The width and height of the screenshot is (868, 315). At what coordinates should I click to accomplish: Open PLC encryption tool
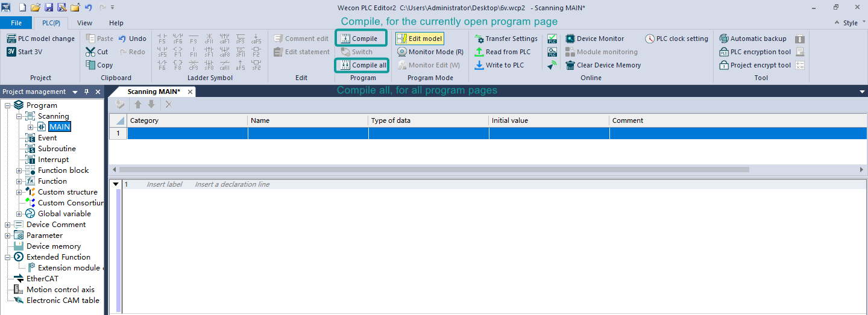tap(760, 52)
